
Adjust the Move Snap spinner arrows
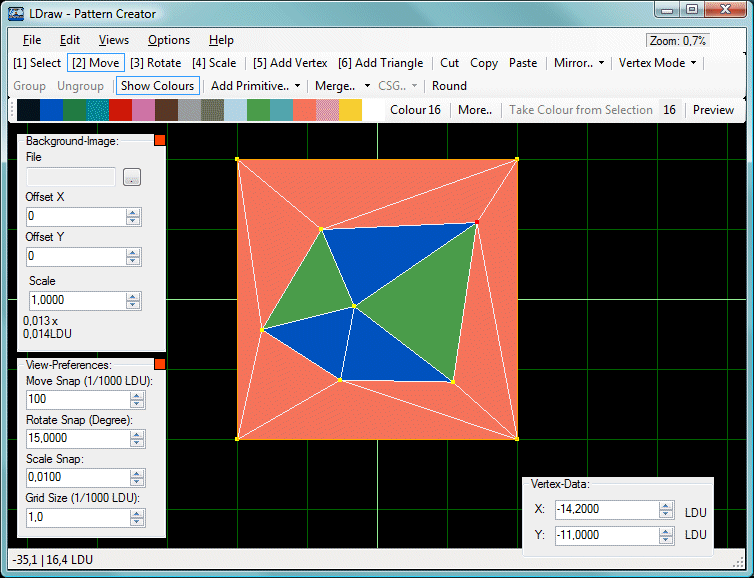click(137, 400)
